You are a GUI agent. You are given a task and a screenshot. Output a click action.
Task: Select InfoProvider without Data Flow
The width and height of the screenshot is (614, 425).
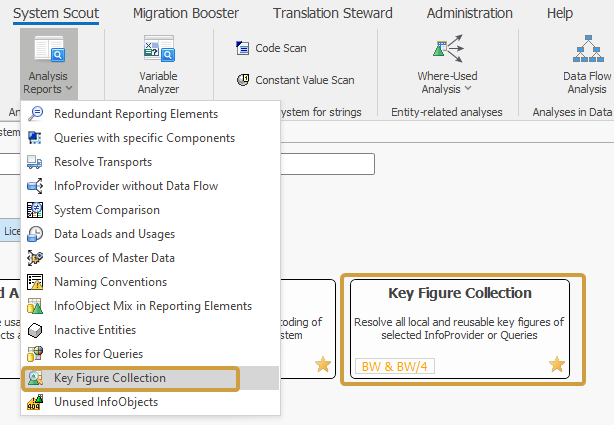136,185
